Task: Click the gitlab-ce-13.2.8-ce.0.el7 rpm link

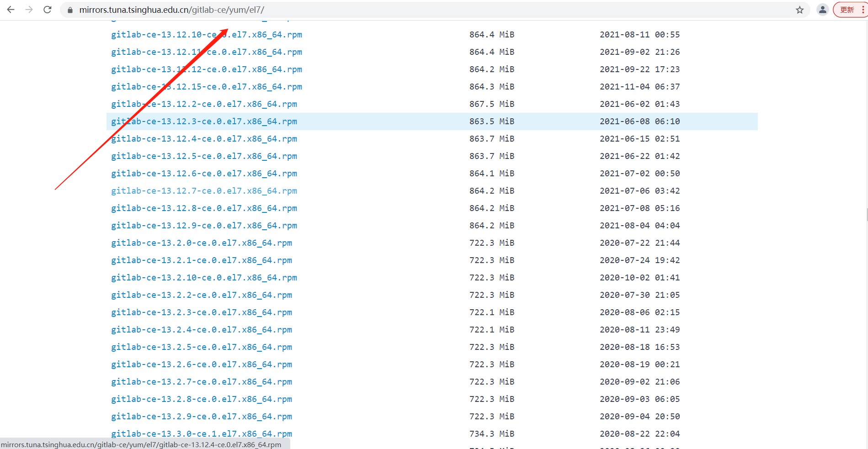Action: 202,399
